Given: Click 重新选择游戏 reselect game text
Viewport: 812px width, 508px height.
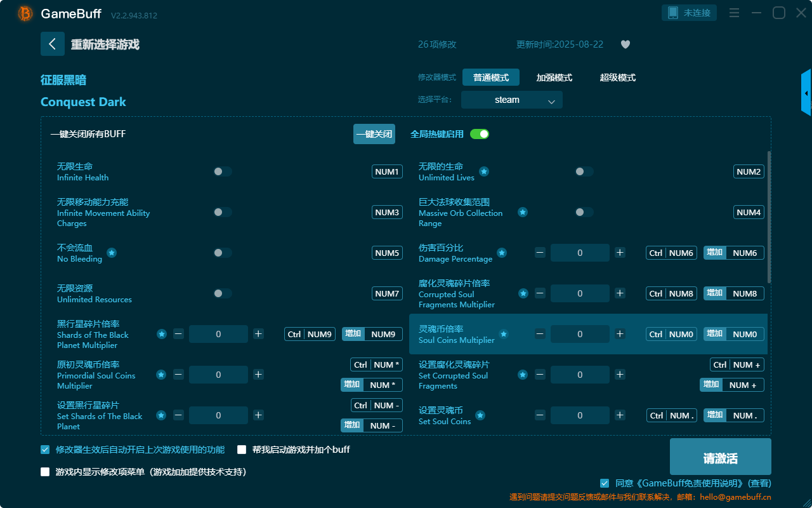Looking at the screenshot, I should [105, 44].
